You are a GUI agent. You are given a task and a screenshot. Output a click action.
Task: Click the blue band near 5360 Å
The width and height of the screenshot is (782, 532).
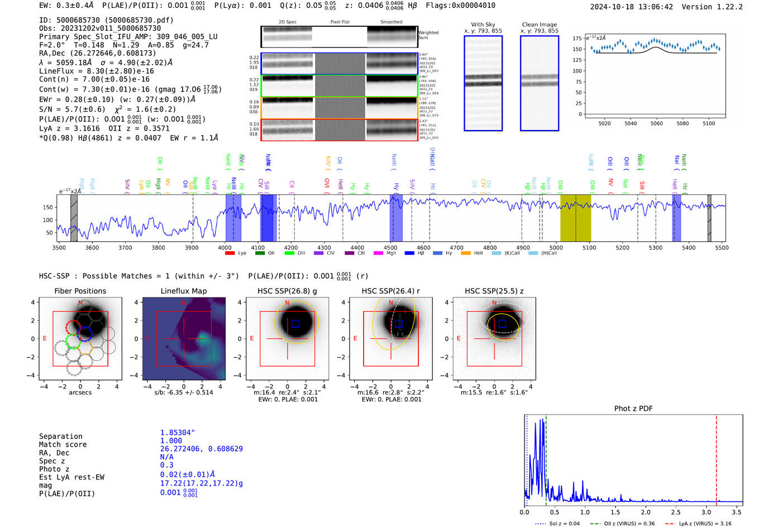click(676, 218)
